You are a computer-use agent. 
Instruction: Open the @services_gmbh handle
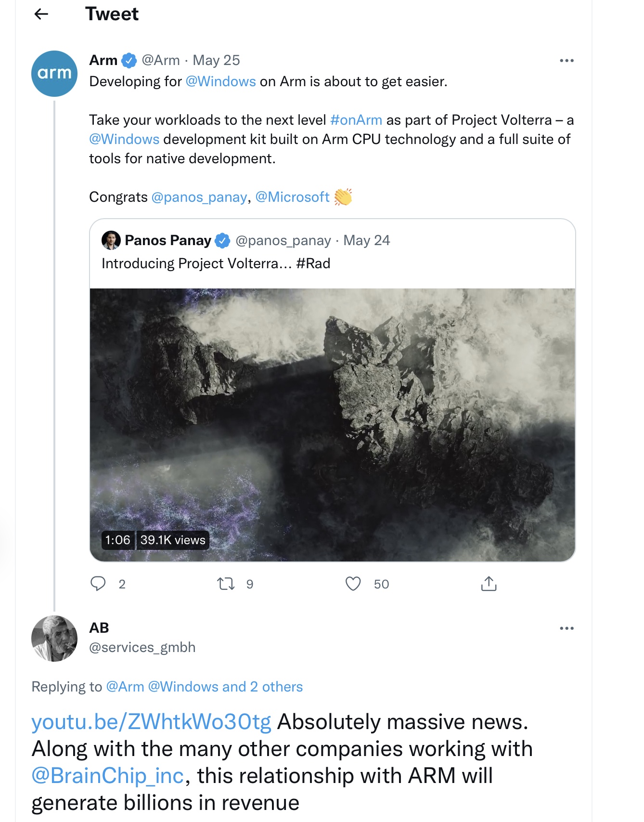(142, 647)
